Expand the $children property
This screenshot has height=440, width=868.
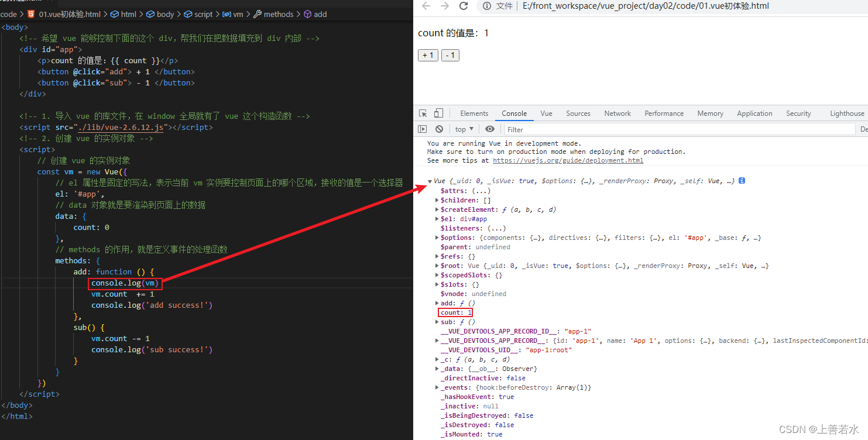[x=437, y=200]
